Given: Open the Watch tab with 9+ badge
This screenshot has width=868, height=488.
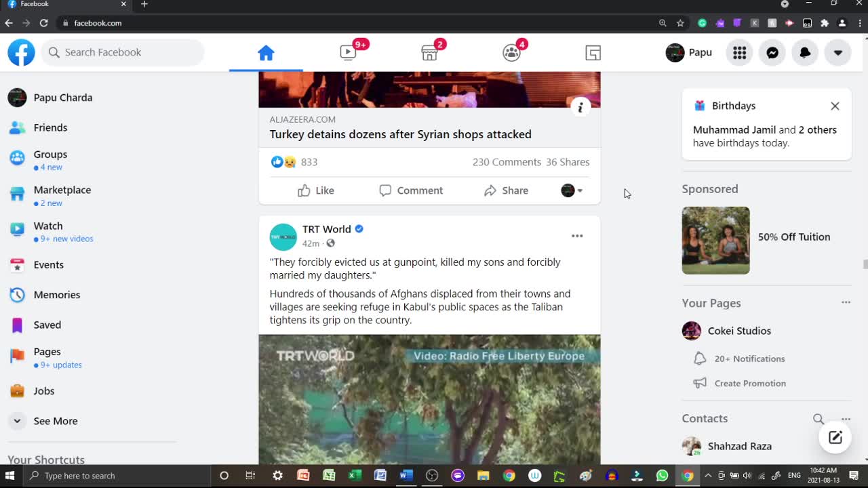Looking at the screenshot, I should click(x=348, y=53).
